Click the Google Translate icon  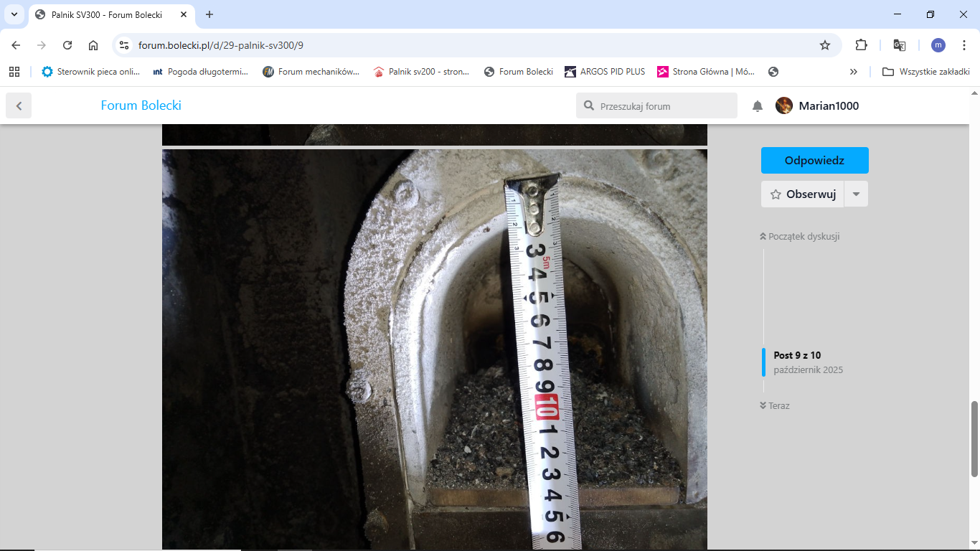(x=899, y=45)
